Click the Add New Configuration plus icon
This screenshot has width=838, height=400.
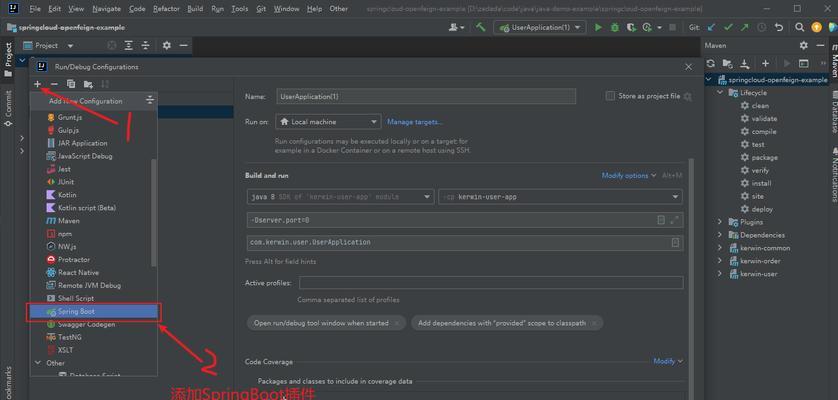[x=37, y=84]
